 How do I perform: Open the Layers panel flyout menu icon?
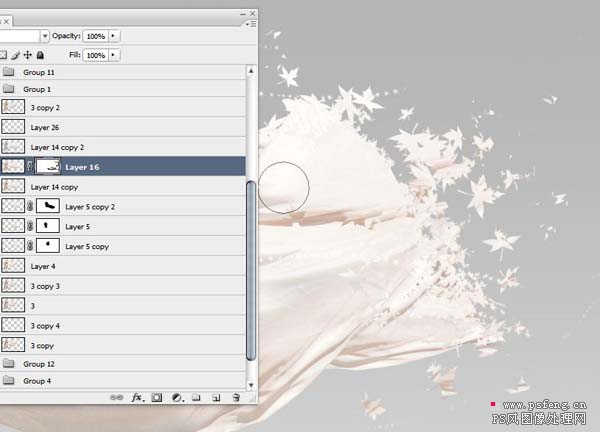(251, 24)
